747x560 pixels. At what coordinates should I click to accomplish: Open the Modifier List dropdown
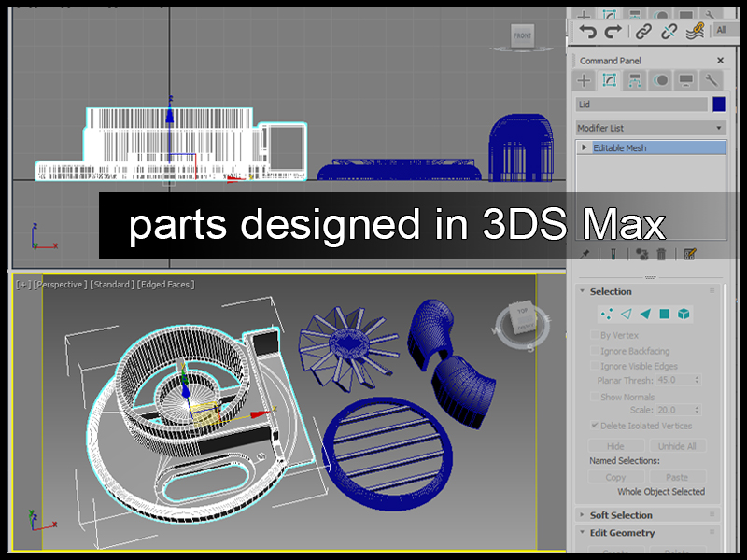click(651, 128)
